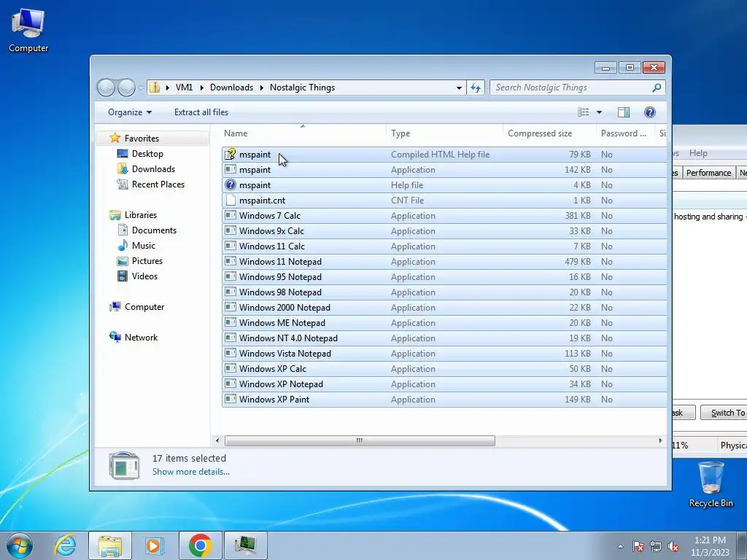The width and height of the screenshot is (747, 560).
Task: Click the Videos library icon
Action: tap(123, 276)
